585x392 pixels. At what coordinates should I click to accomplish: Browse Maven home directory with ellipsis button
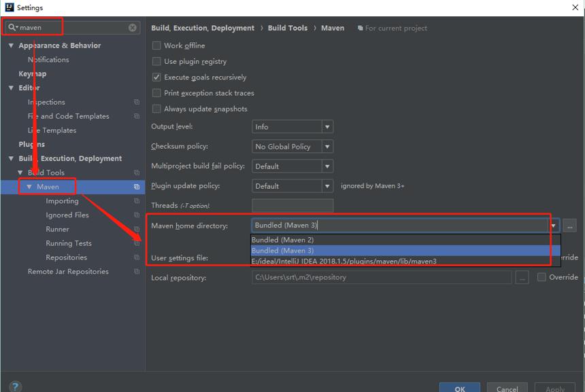tap(569, 226)
